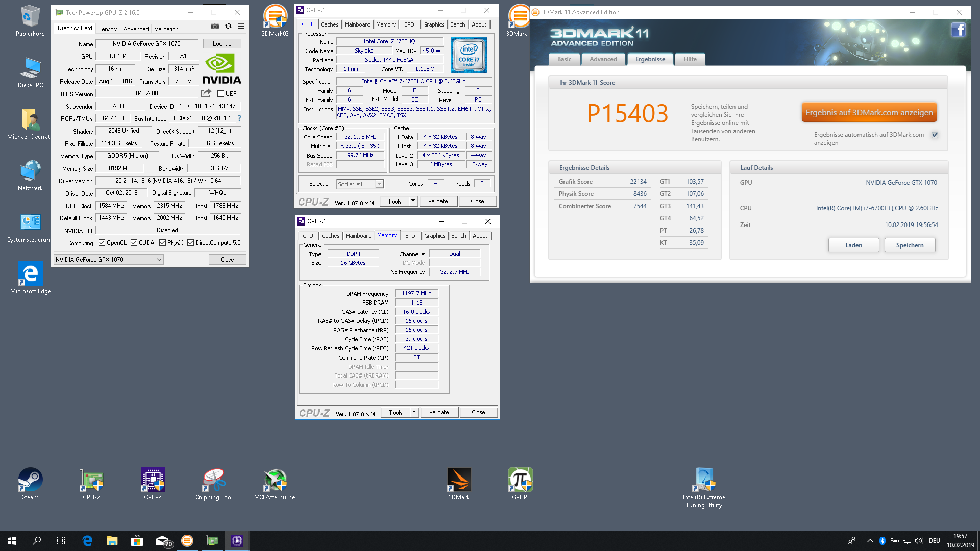The height and width of the screenshot is (551, 980).
Task: Expand the hidden system tray icons chevron
Action: coord(870,541)
